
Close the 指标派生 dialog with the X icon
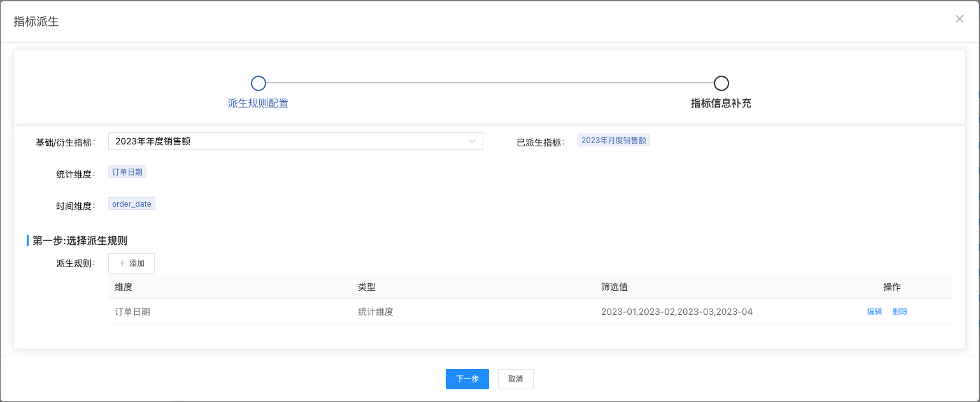(959, 19)
